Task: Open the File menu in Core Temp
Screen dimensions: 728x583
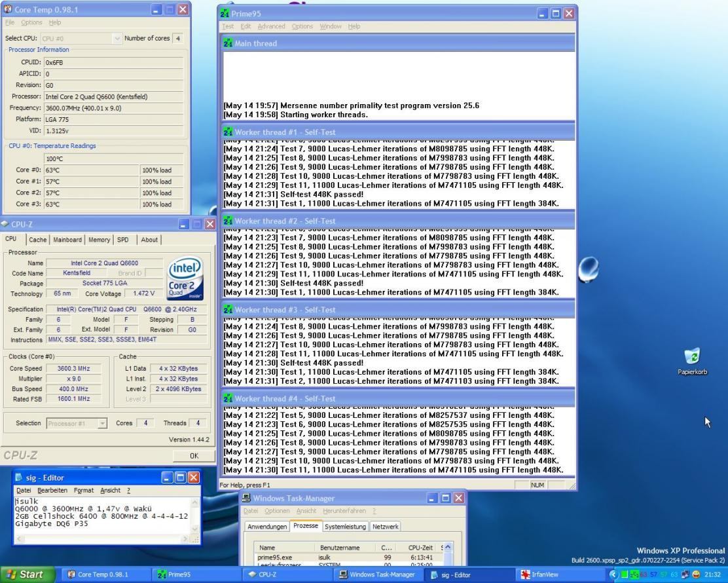Action: click(x=9, y=22)
